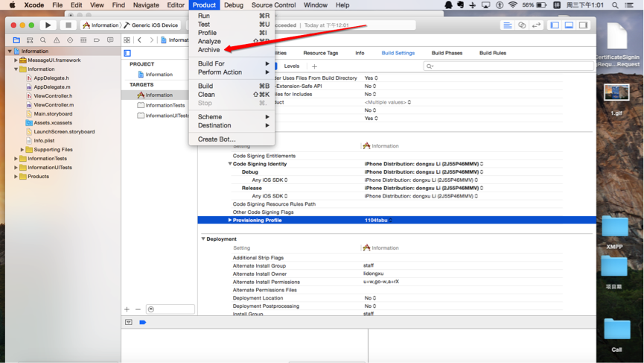
Task: Click the related items grid icon
Action: [x=127, y=40]
